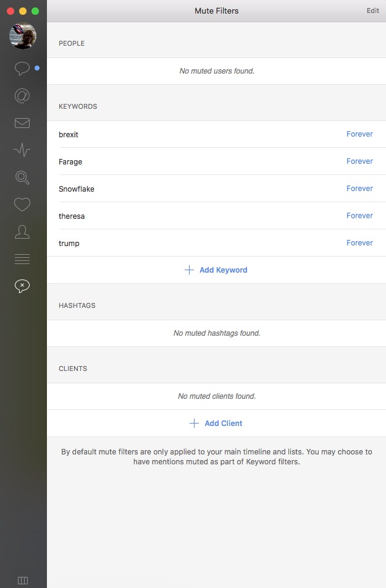The image size is (386, 588).
Task: Open Forever duration link for Snowflake
Action: (x=359, y=189)
